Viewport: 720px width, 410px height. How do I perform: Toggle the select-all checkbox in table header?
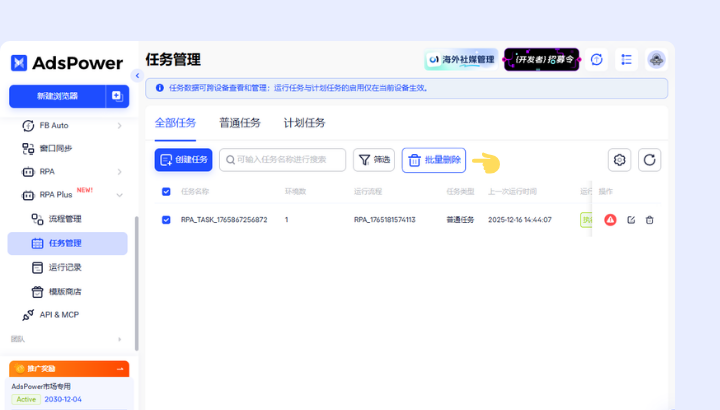click(166, 191)
